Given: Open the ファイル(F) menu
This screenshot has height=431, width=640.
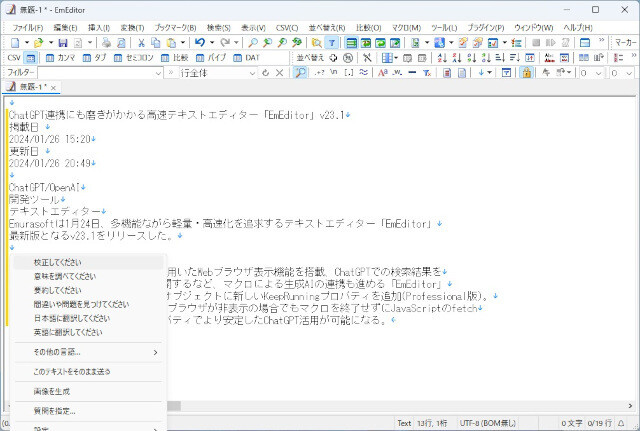Looking at the screenshot, I should click(27, 28).
